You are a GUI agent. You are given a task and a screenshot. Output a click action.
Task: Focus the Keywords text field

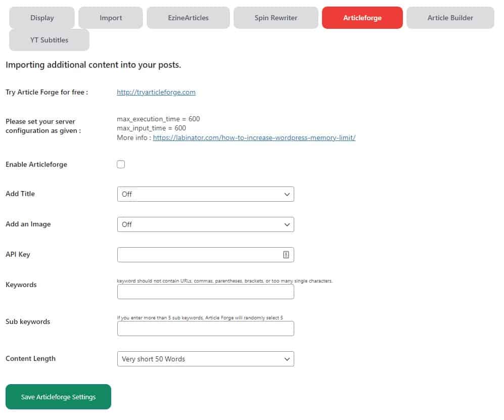[x=205, y=292]
